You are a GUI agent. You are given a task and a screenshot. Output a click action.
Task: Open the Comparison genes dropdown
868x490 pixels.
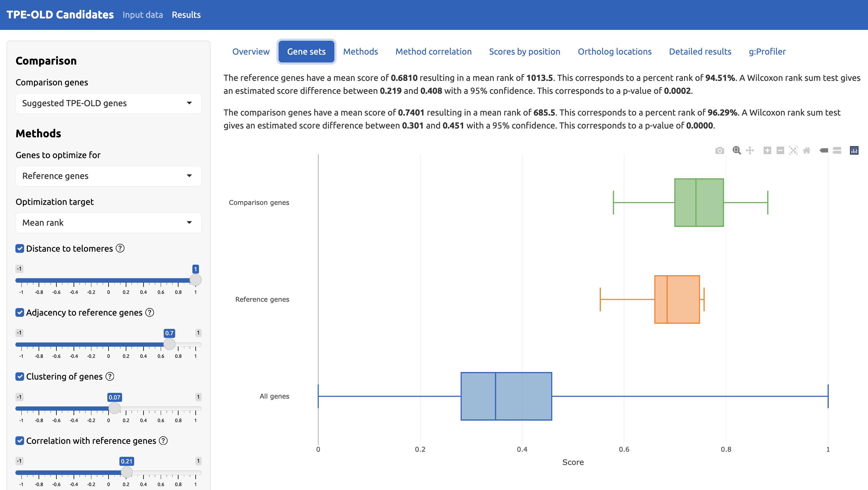click(108, 103)
